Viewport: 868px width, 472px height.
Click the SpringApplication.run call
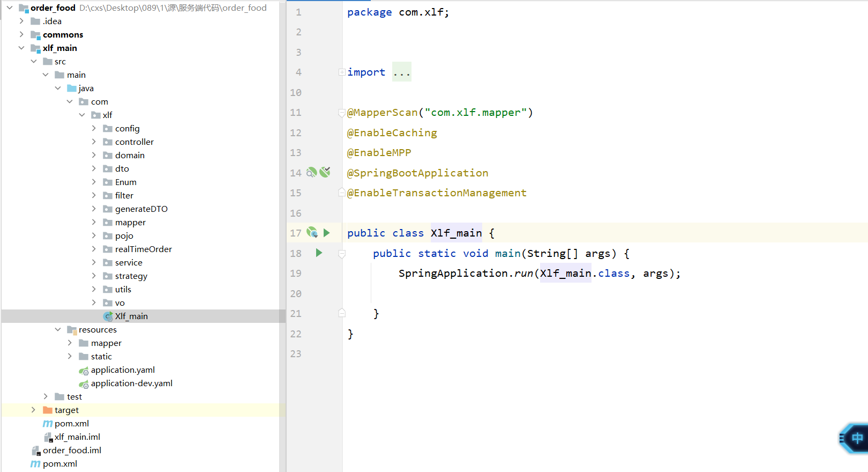(466, 273)
